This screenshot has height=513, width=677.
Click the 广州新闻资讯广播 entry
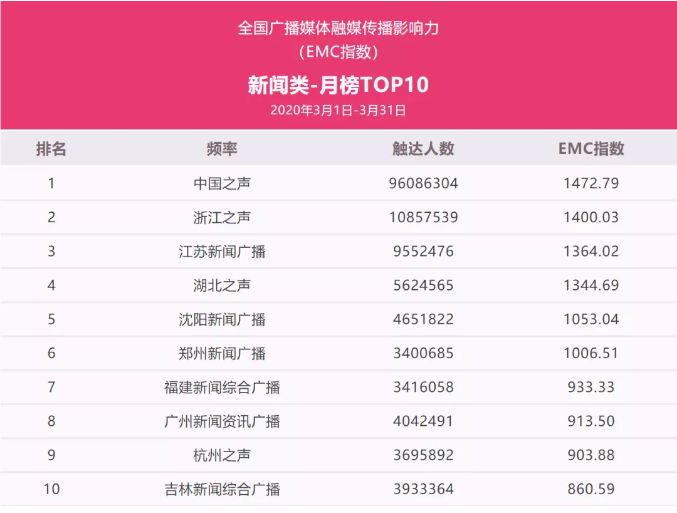pos(222,421)
